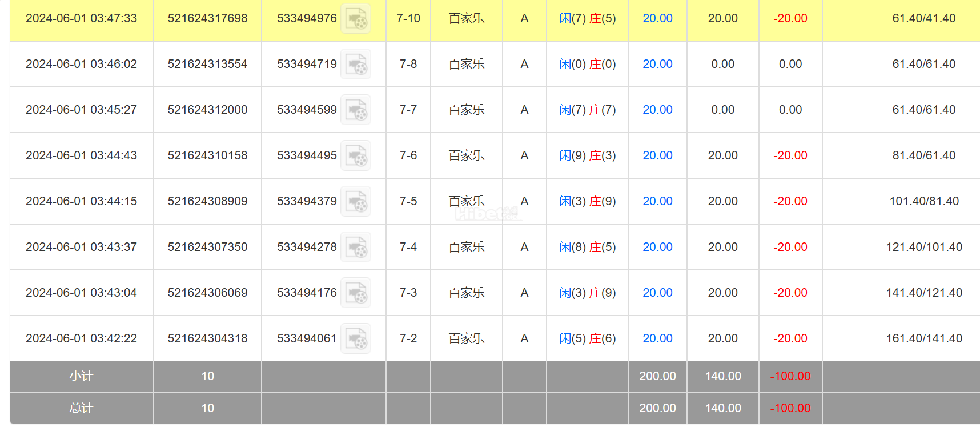Click bet amount 20.00 in 03:44:43 row
This screenshot has width=980, height=427.
pos(657,155)
